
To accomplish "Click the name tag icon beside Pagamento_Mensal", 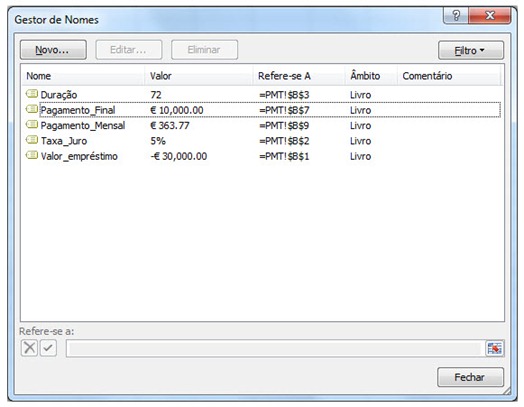I will click(x=32, y=125).
